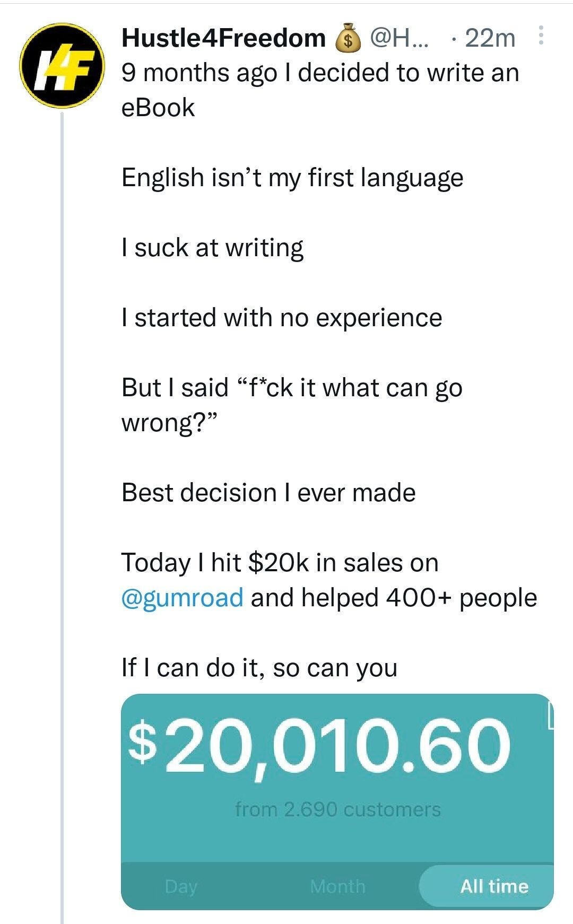Open the 22m timestamp link
573x924 pixels.
(490, 38)
